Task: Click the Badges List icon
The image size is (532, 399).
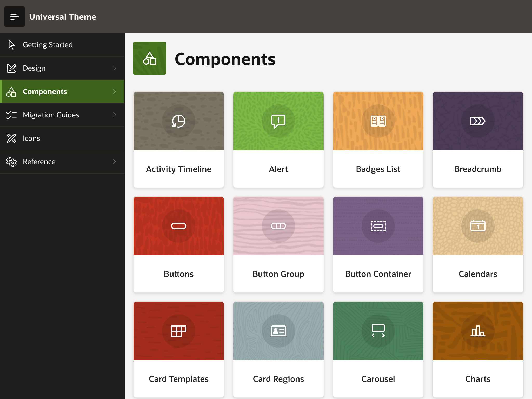Action: (x=378, y=121)
